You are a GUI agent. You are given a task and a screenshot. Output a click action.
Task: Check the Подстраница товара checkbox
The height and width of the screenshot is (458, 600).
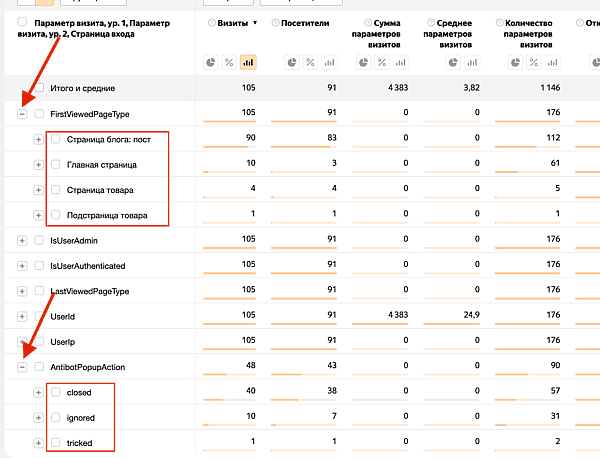[x=55, y=215]
